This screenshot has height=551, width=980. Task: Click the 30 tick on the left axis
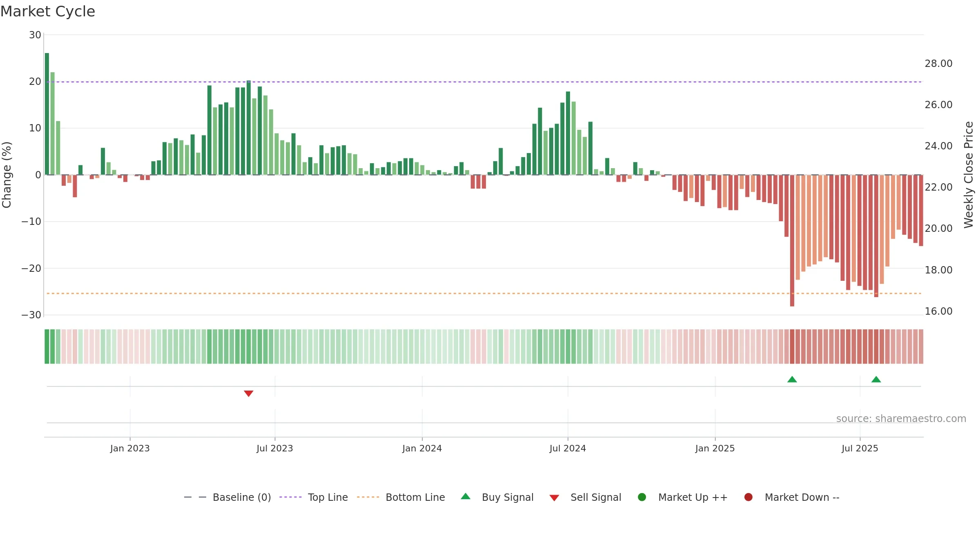[35, 35]
